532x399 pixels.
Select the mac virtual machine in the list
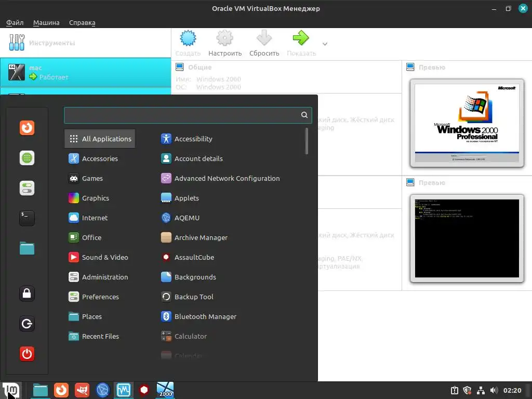pyautogui.click(x=86, y=72)
